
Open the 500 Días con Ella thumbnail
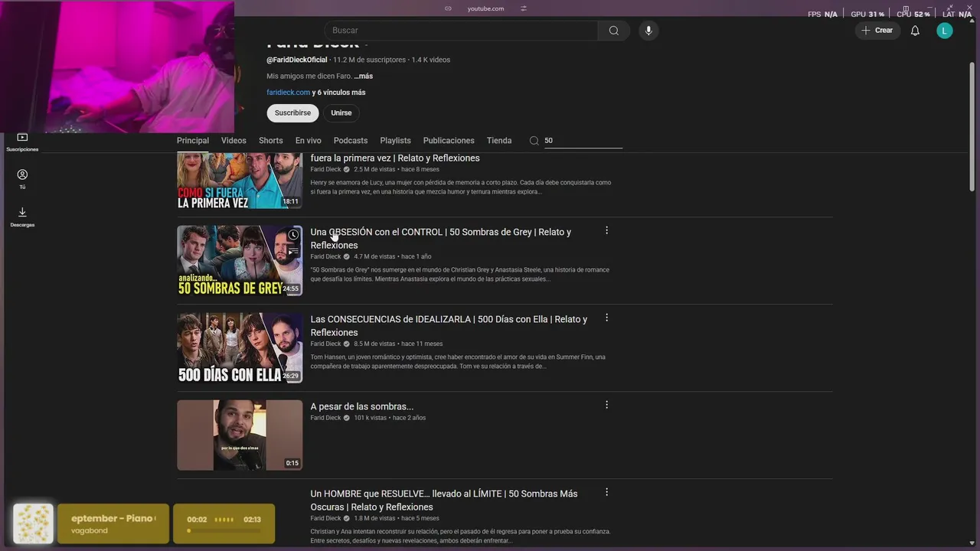click(240, 347)
